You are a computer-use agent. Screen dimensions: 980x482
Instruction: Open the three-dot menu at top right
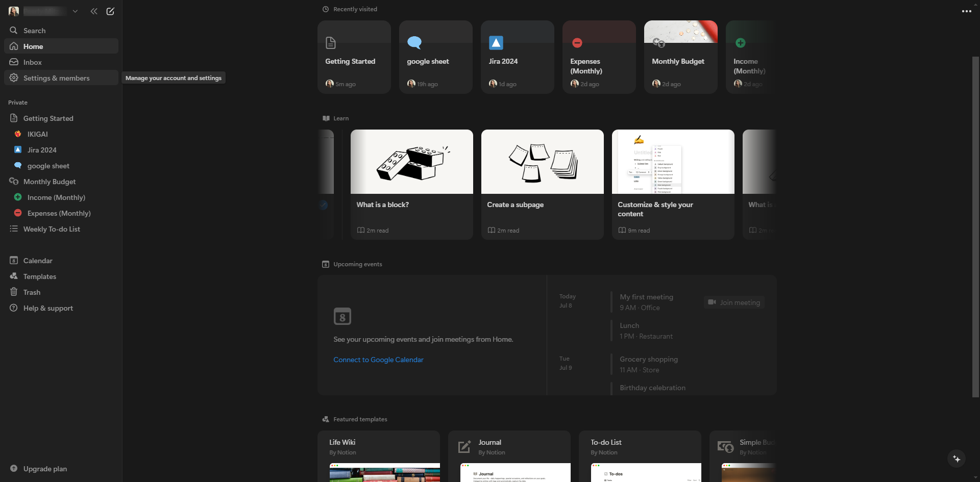point(966,11)
